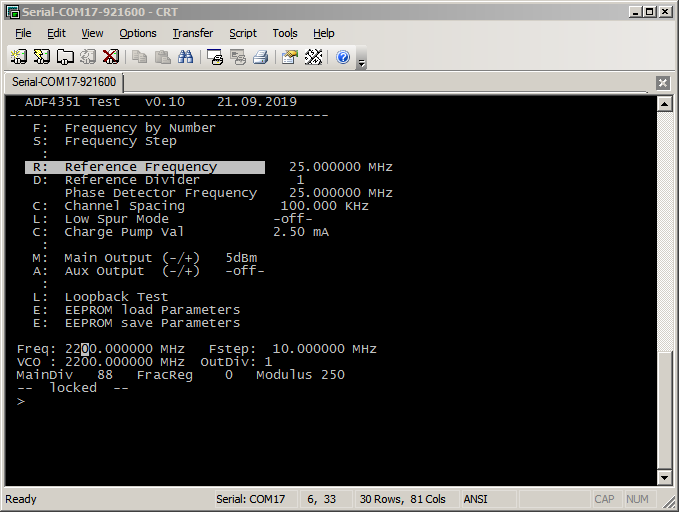Open the Edit menu
The width and height of the screenshot is (679, 512).
[56, 33]
